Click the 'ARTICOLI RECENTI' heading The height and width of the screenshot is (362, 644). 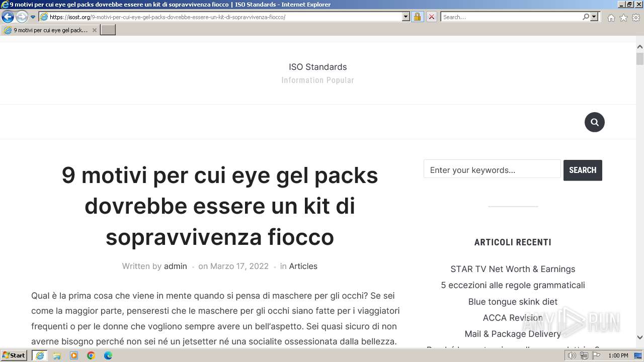coord(513,242)
